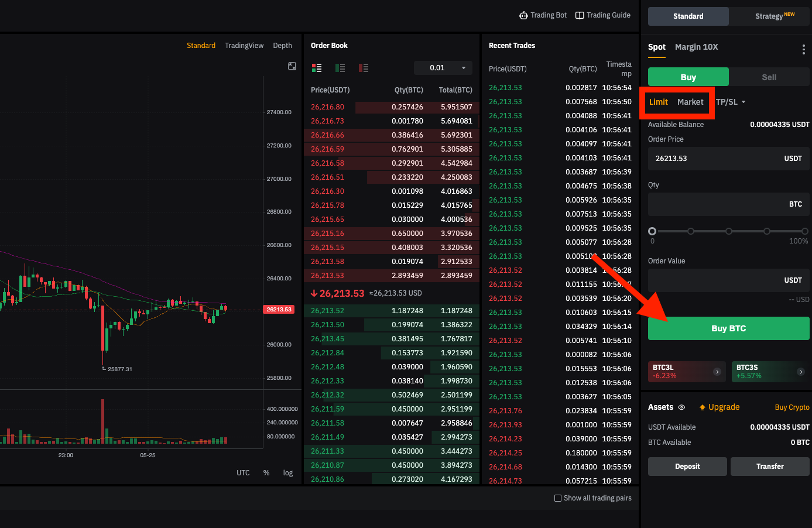Enable Show all trading pairs checkbox
The width and height of the screenshot is (812, 528).
point(558,498)
